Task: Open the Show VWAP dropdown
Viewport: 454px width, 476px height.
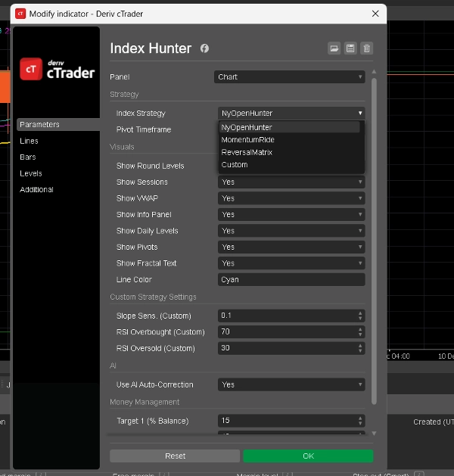Action: tap(291, 198)
